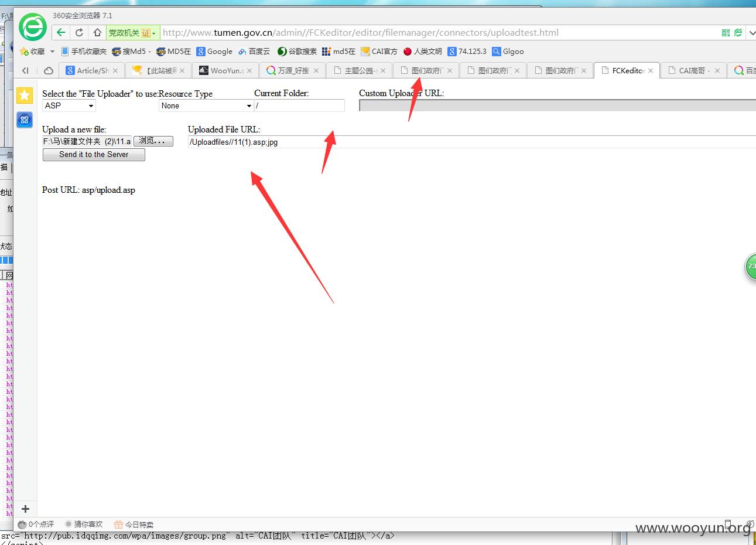Open the home page icon

[97, 33]
